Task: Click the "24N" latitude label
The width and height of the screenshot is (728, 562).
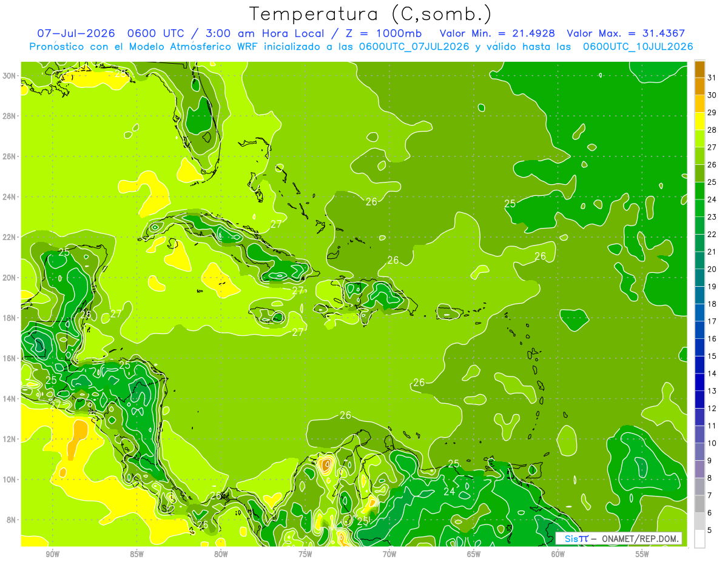Action: [x=10, y=197]
